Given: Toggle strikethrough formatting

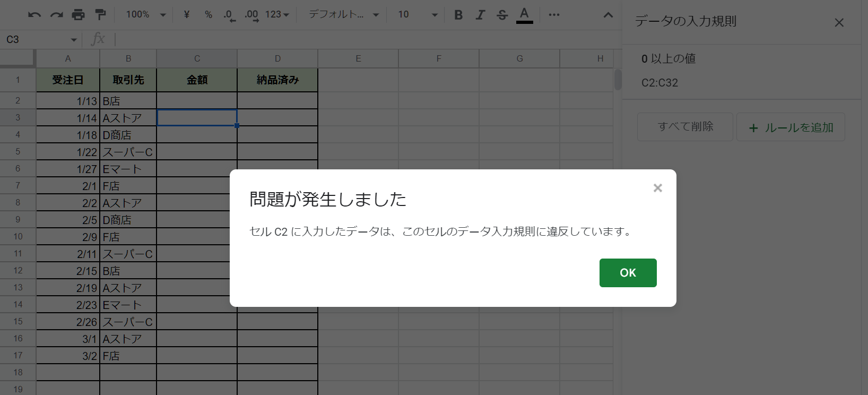Looking at the screenshot, I should tap(502, 15).
